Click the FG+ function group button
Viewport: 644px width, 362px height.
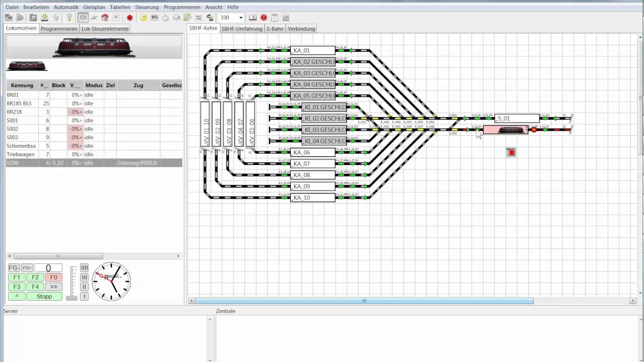(x=27, y=268)
